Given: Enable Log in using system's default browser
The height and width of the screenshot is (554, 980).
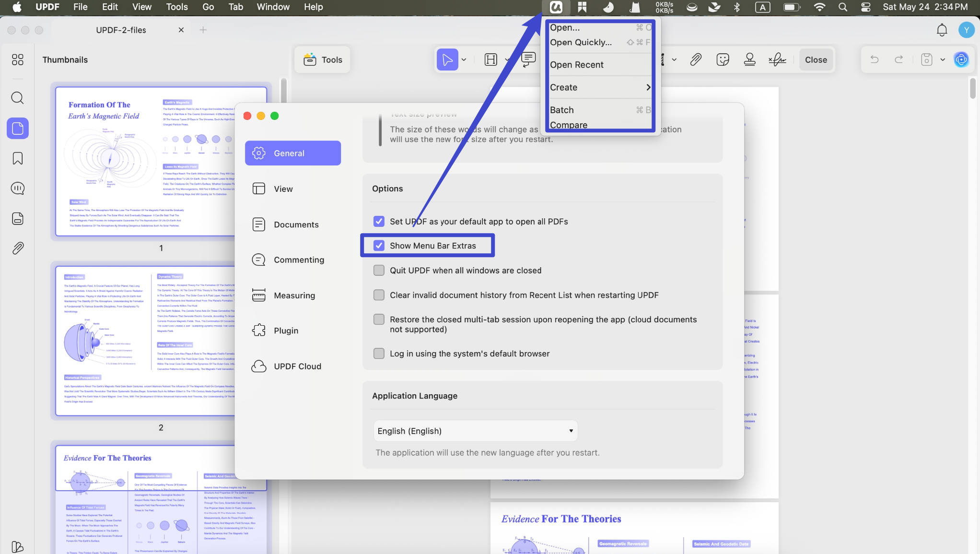Looking at the screenshot, I should (x=379, y=354).
